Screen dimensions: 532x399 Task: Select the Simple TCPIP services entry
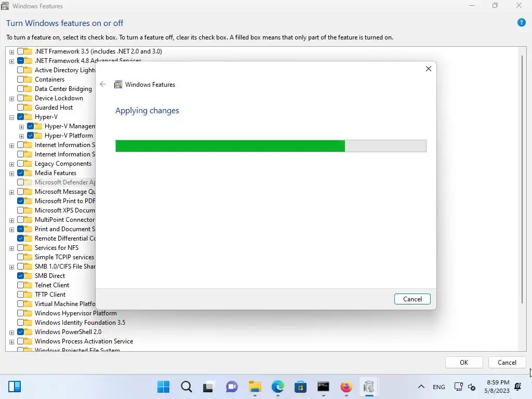64,257
